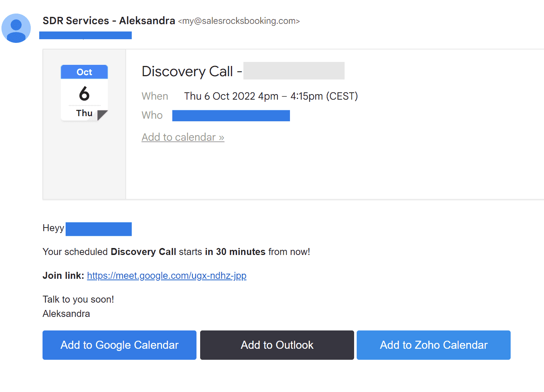
Task: Click the blue Oct month header
Action: tap(84, 72)
